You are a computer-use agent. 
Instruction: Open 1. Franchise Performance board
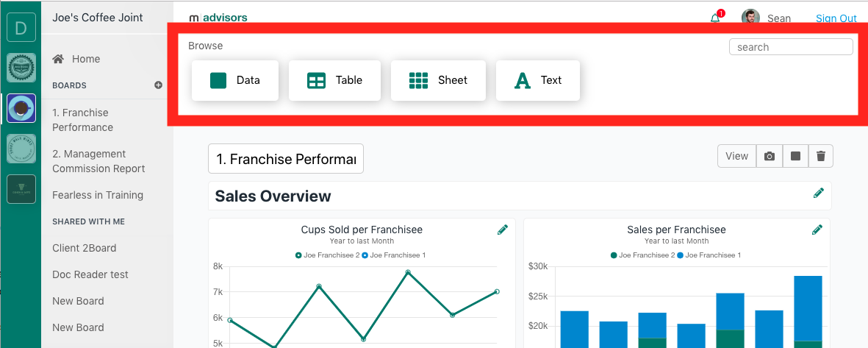(x=83, y=120)
